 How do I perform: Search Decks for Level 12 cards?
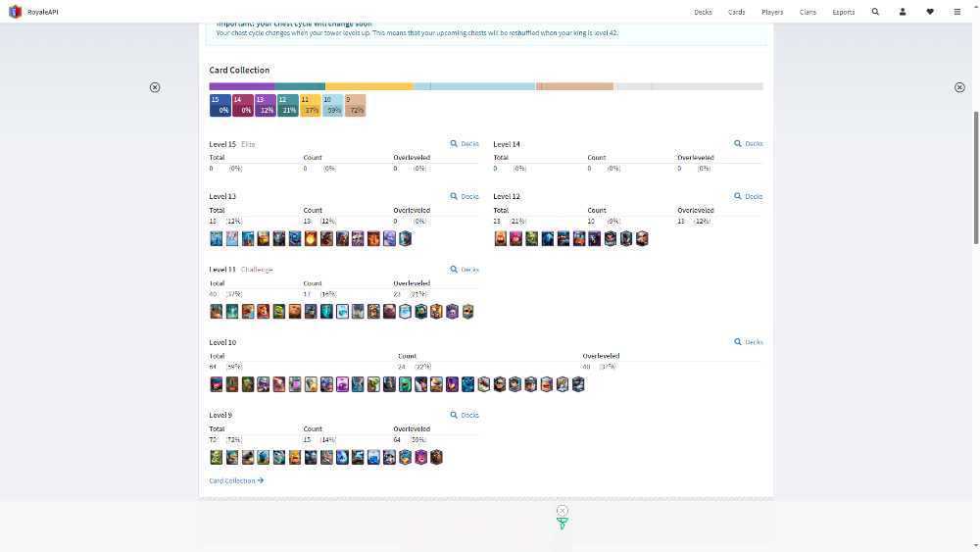pos(748,196)
